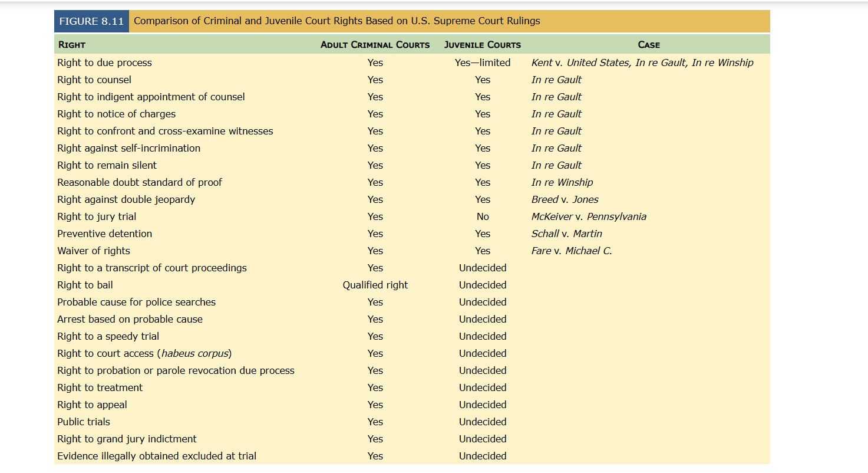Click the Schall v. Martin case
This screenshot has height=473, width=868.
tap(567, 234)
